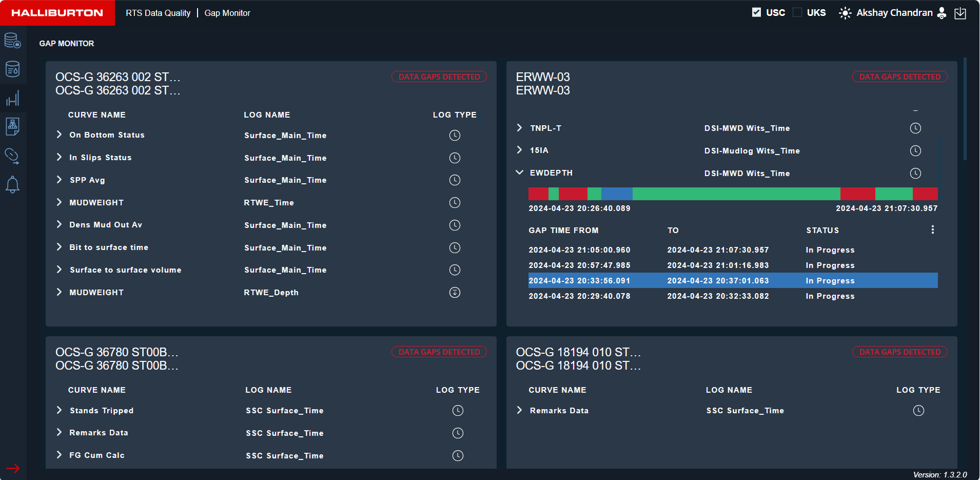
Task: Select the Gap Monitor chart sidebar icon
Action: click(12, 98)
